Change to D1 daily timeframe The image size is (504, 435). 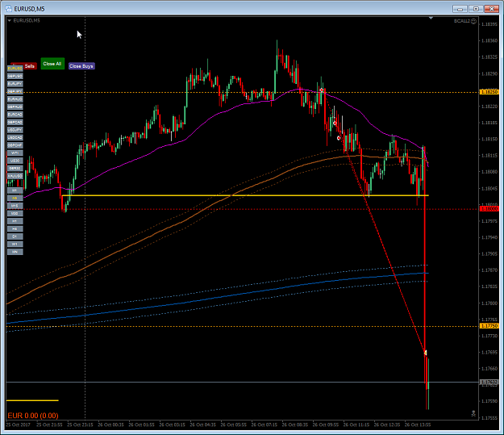pyautogui.click(x=15, y=236)
